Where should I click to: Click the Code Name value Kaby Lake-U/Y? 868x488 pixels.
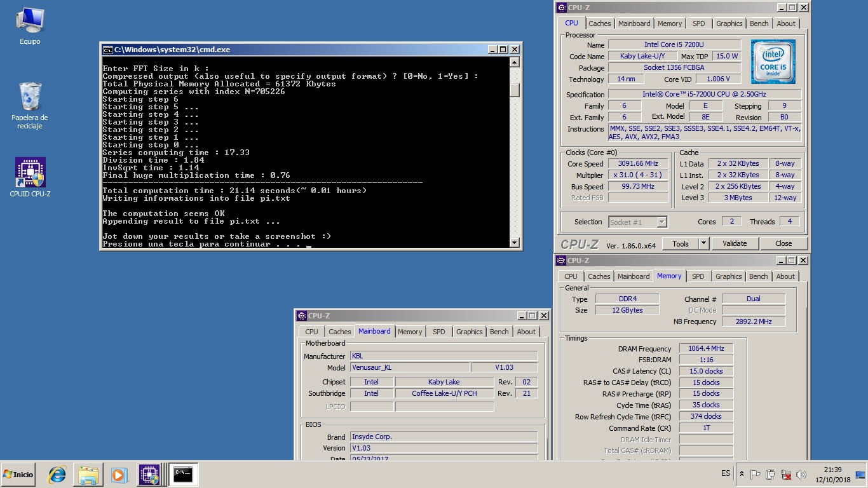[x=642, y=56]
